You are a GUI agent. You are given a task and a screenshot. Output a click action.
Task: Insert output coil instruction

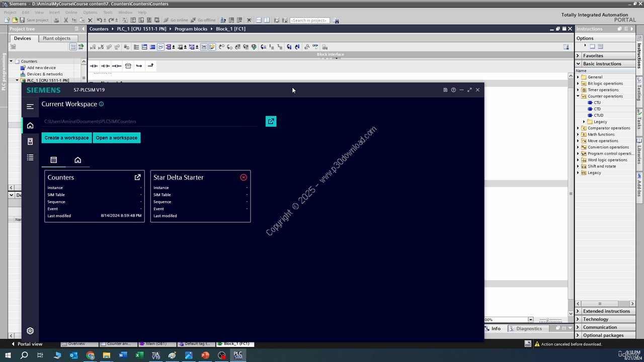[x=116, y=66]
